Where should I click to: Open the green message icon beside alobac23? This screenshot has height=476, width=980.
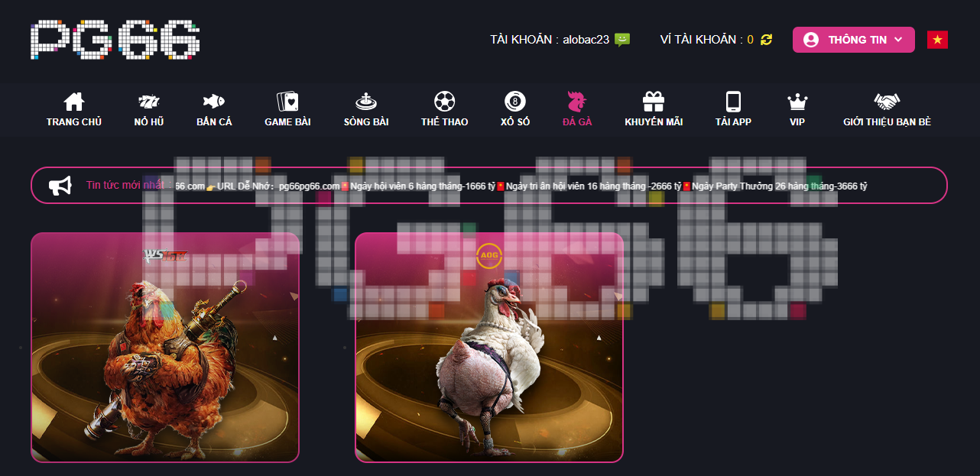(x=622, y=40)
